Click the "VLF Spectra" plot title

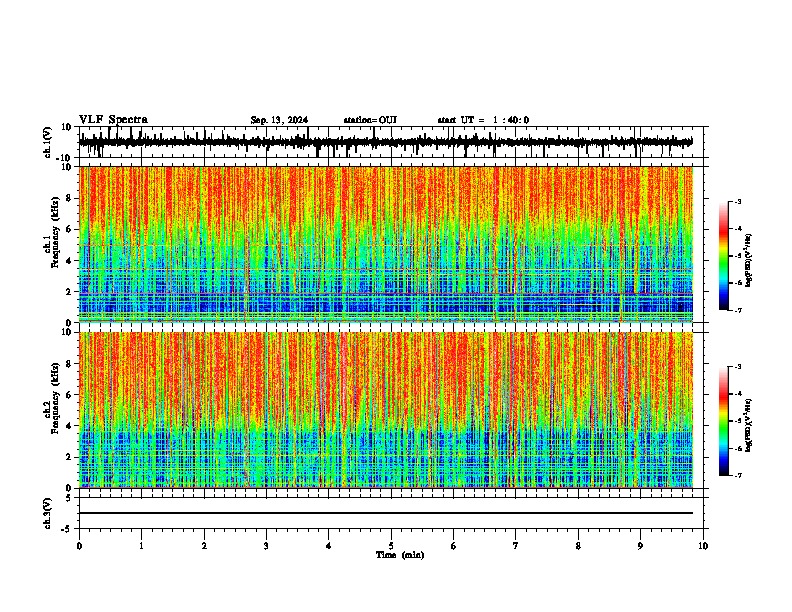pos(113,119)
